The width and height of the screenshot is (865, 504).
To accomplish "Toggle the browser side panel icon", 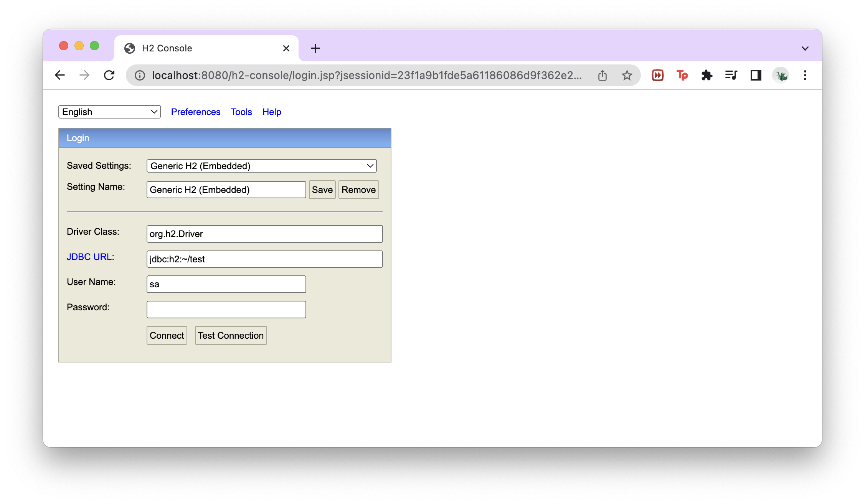I will (756, 75).
